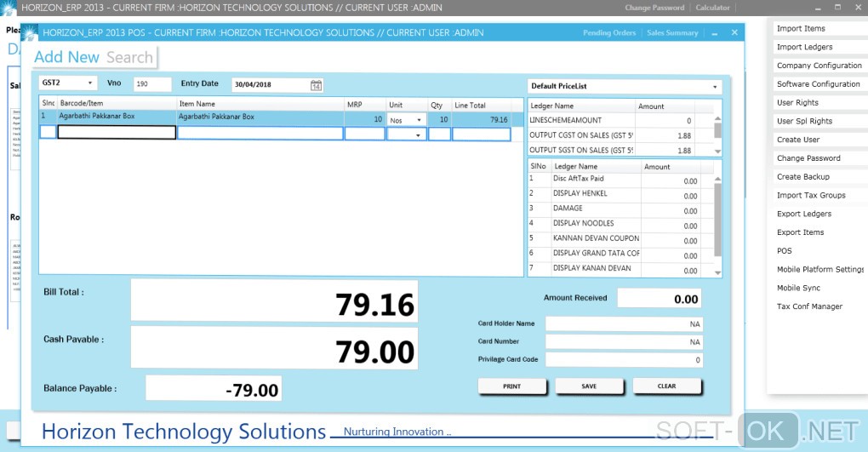Click the Horizon ERP logo in POS title bar
The image size is (868, 452).
29,32
